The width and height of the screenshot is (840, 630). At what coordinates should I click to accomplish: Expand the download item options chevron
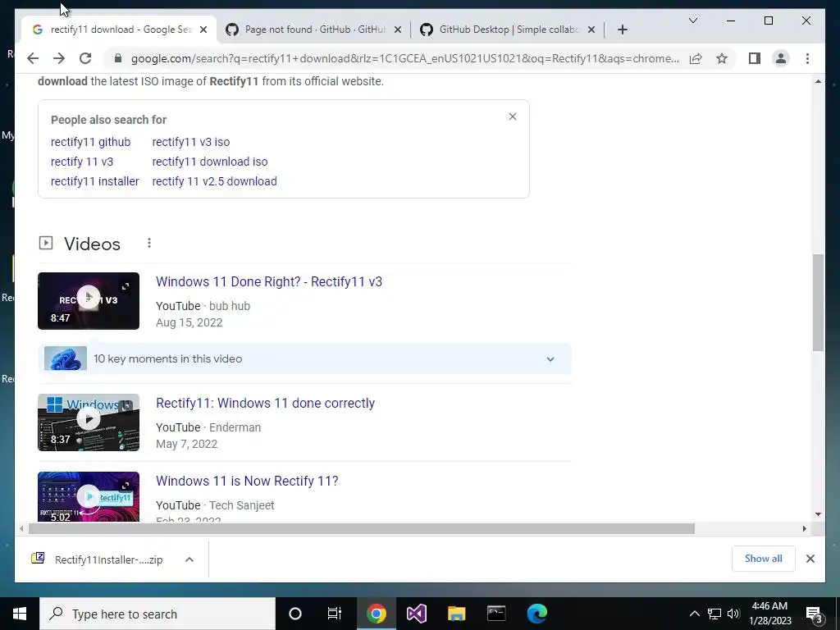pyautogui.click(x=189, y=559)
